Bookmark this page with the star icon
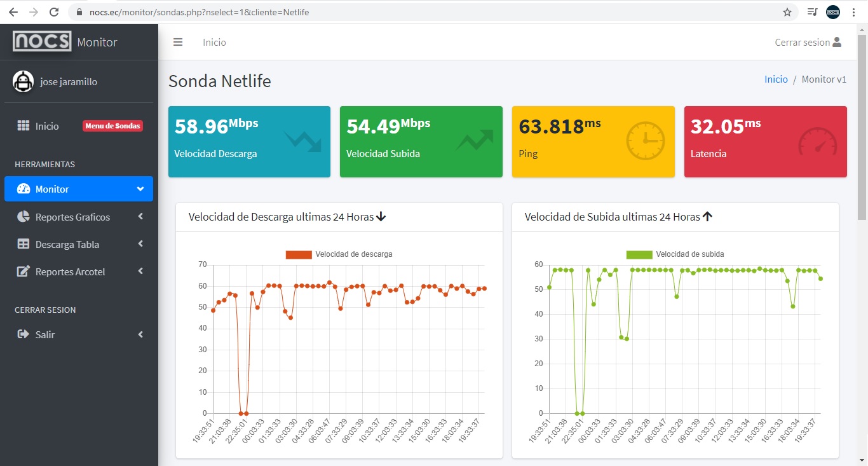Viewport: 868px width, 466px height. coord(787,12)
